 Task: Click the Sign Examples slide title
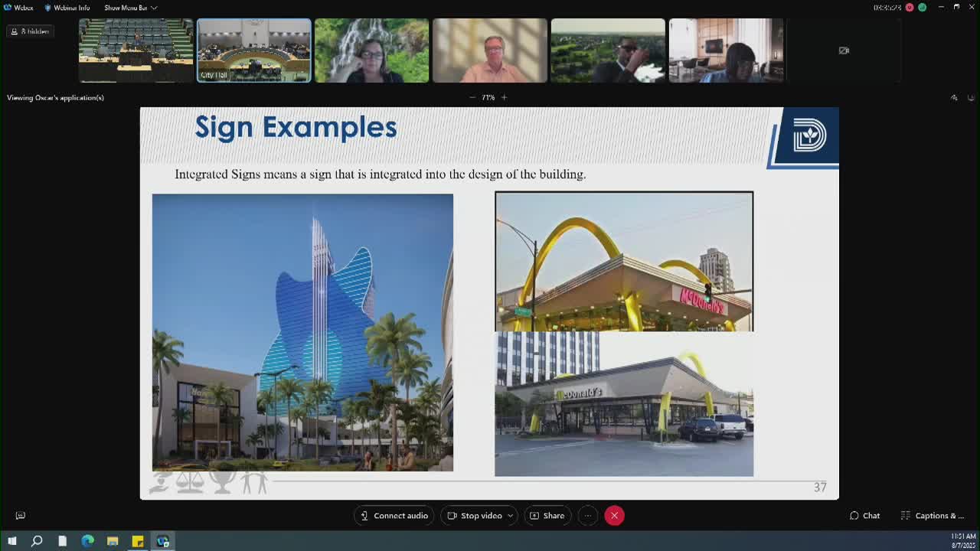pos(296,127)
